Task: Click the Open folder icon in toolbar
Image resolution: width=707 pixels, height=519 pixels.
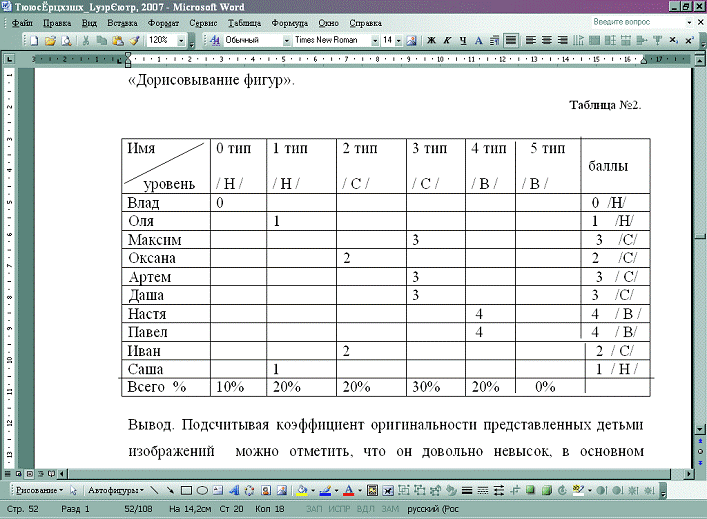Action: [x=50, y=41]
